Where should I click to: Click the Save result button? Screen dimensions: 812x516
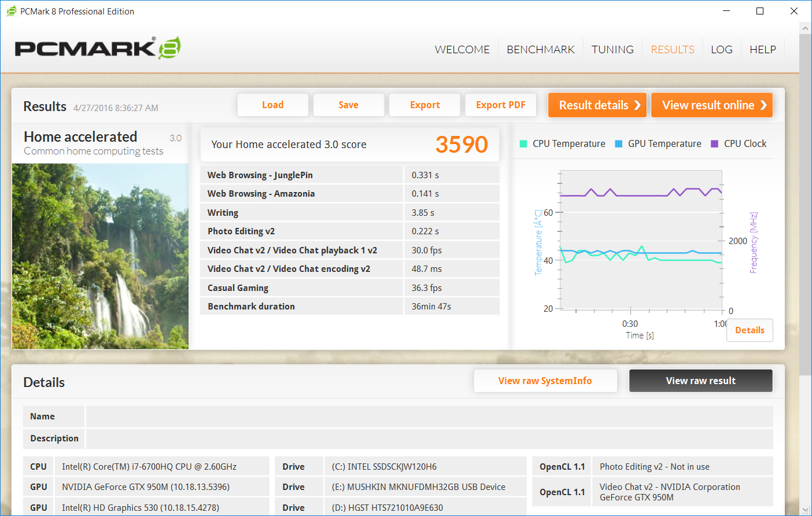click(349, 105)
